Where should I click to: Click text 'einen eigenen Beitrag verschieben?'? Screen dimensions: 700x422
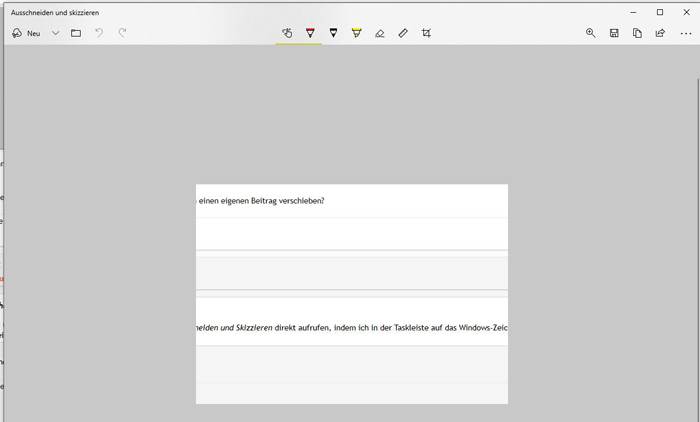pos(262,201)
